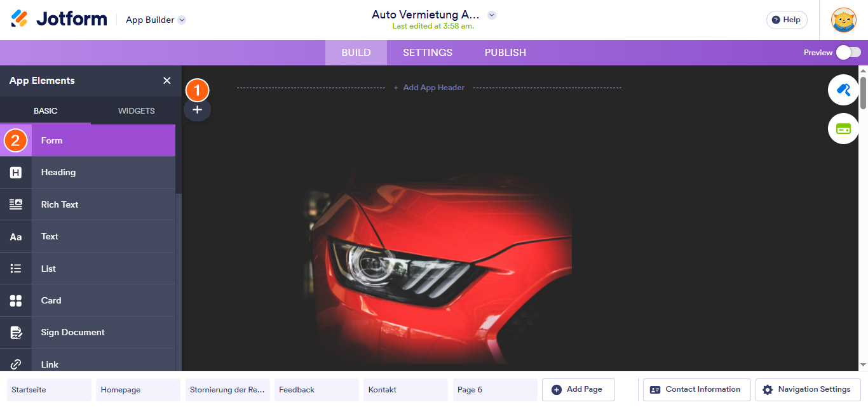Select the List element icon
This screenshot has width=868, height=407.
(x=16, y=269)
